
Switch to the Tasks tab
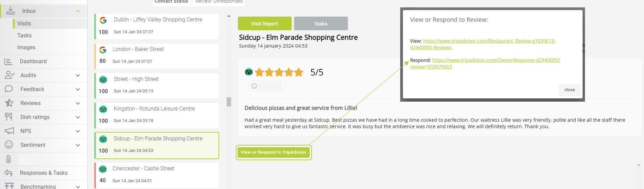tap(321, 24)
